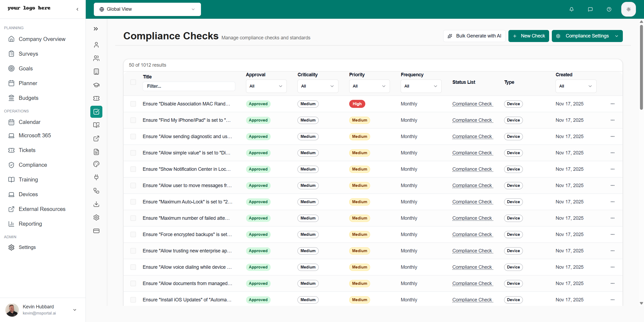
Task: Check the select-all checkbox in the table header
Action: (133, 82)
